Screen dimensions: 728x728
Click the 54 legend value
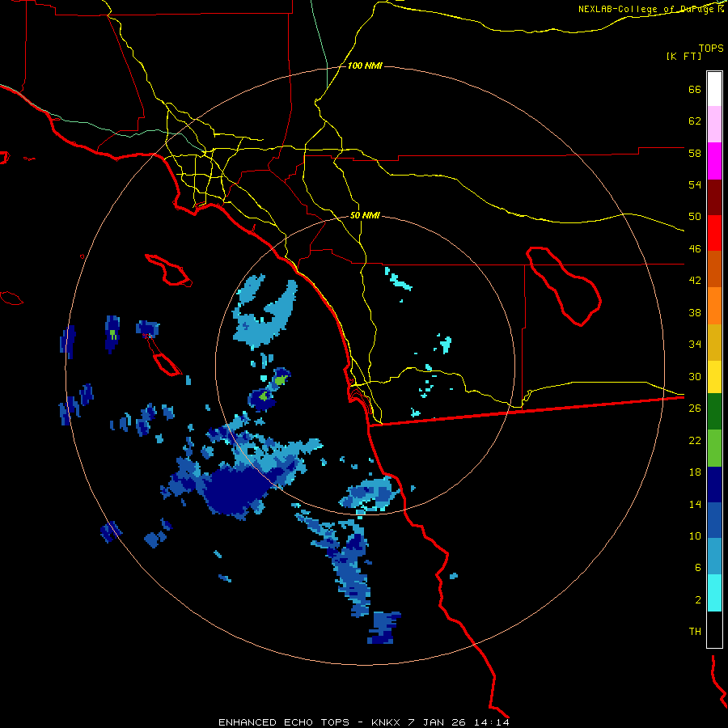coord(695,184)
